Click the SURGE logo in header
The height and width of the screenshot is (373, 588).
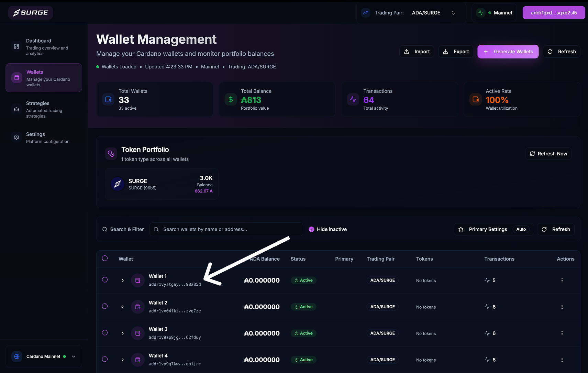31,13
